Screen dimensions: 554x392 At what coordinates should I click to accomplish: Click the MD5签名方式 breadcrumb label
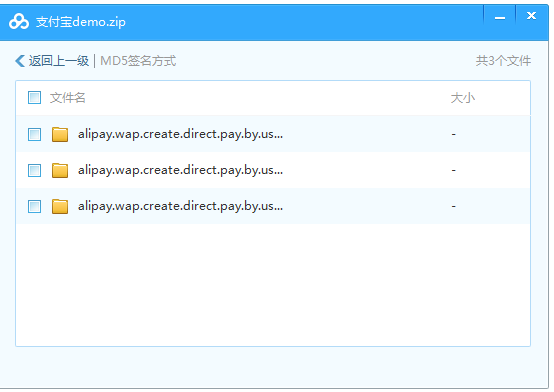pos(138,61)
